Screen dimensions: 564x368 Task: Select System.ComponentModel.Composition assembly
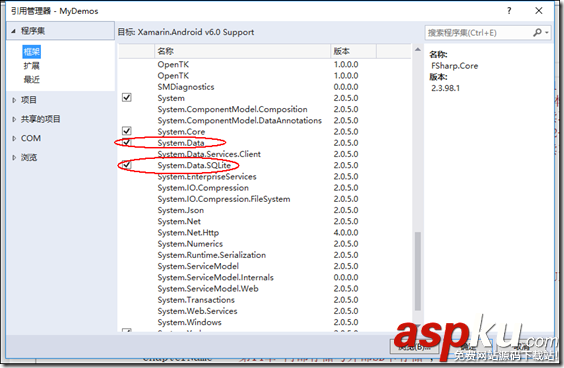pyautogui.click(x=265, y=109)
